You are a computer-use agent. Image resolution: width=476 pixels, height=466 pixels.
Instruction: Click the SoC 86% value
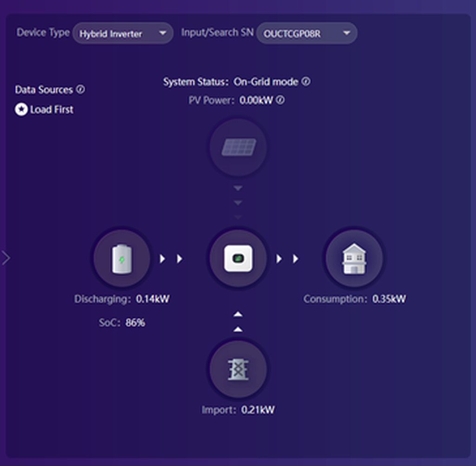[122, 322]
